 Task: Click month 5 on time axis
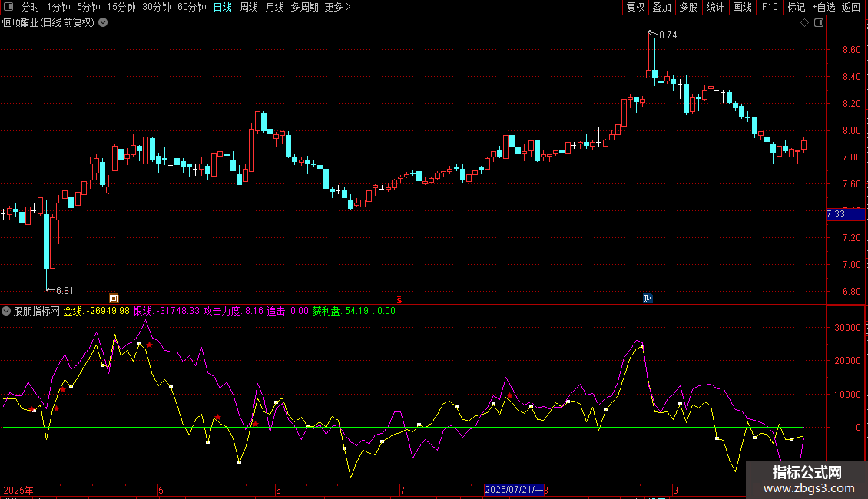pos(161,490)
